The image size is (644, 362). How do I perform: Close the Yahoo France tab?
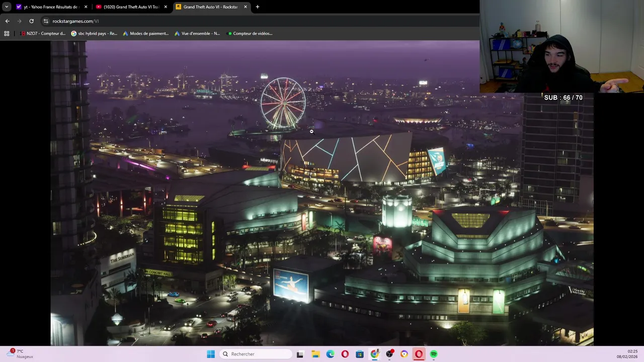[86, 7]
